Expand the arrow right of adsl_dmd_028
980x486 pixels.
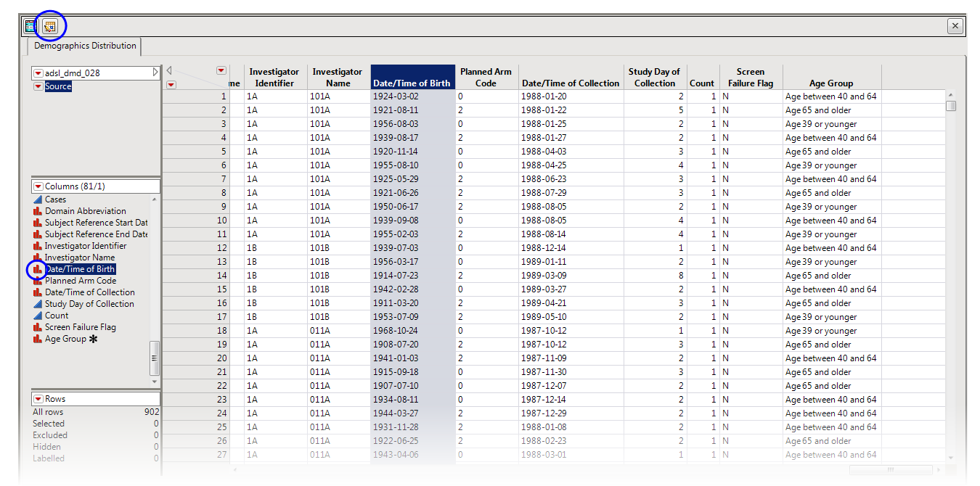point(155,73)
